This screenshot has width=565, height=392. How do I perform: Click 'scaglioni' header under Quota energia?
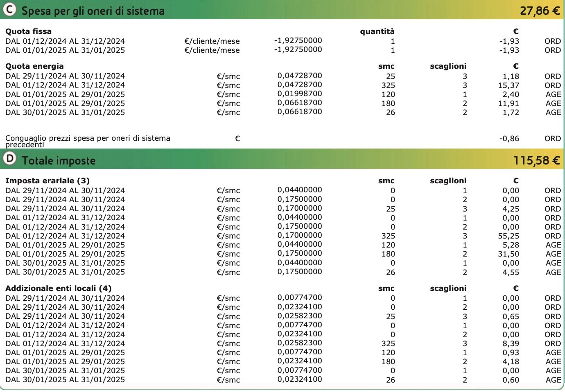click(448, 66)
